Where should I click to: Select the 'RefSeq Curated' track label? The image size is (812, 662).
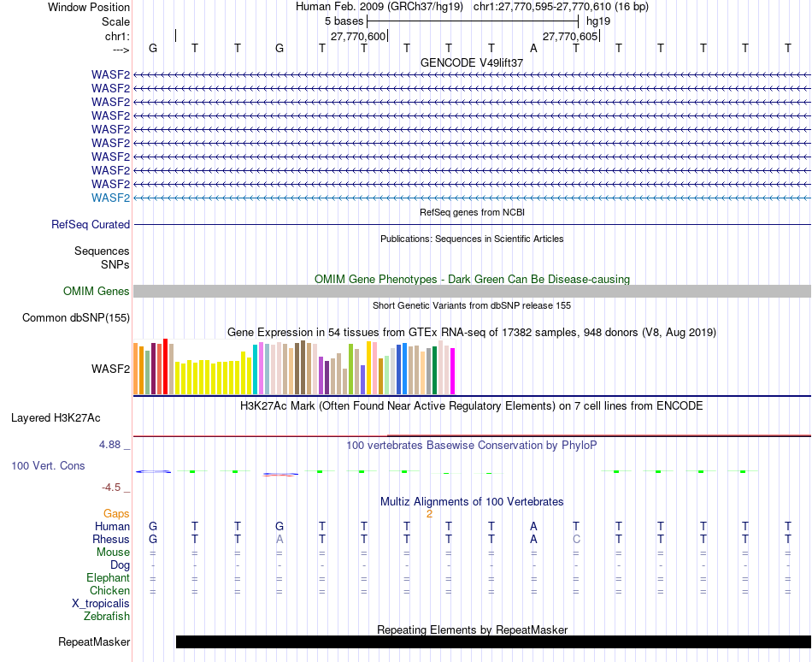91,224
